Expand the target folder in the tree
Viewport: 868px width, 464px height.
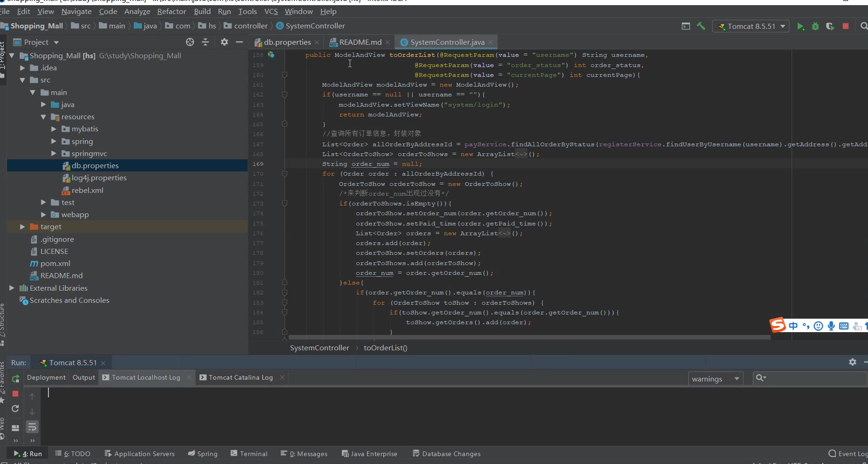pos(22,227)
